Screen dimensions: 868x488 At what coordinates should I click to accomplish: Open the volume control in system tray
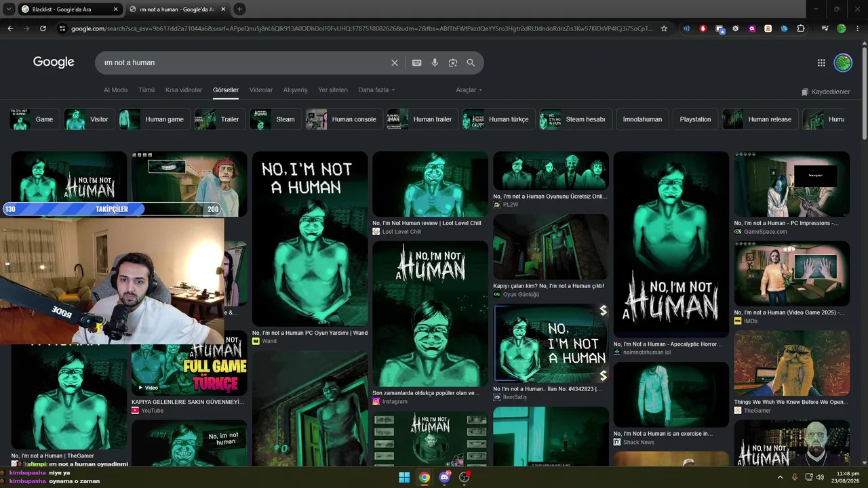pyautogui.click(x=820, y=477)
